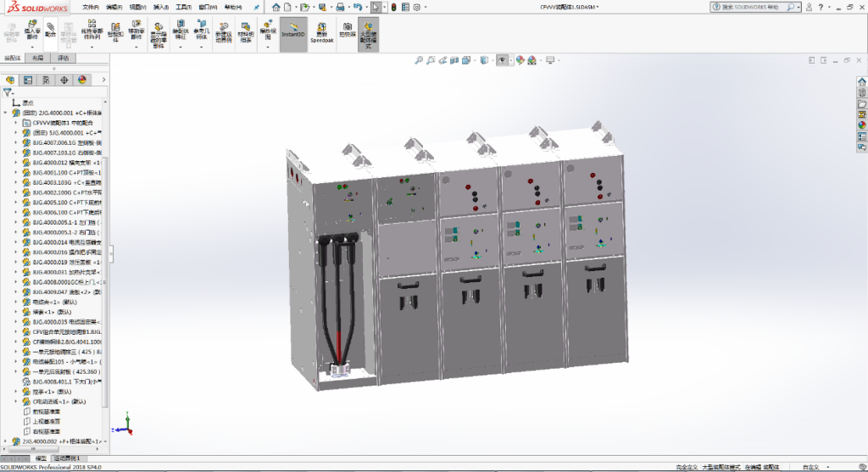The width and height of the screenshot is (868, 472).
Task: Open the 工具 (Tools) menu
Action: 182,6
